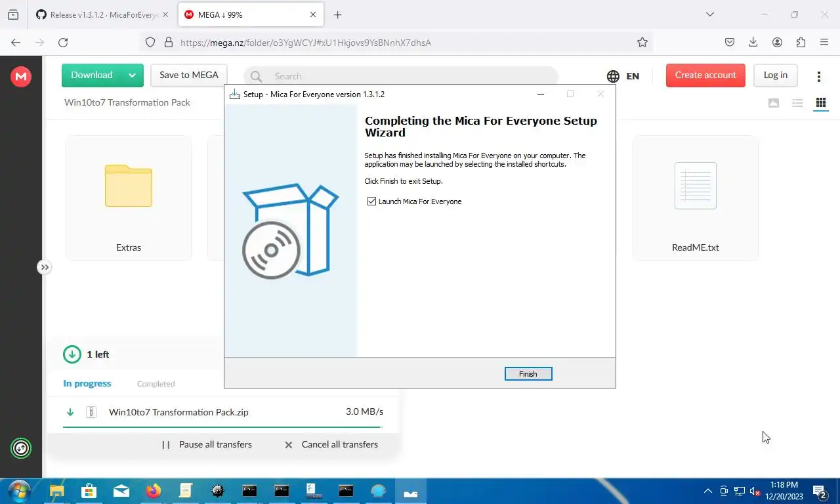Switch to list view in MEGA
This screenshot has width=840, height=504.
pos(797,103)
